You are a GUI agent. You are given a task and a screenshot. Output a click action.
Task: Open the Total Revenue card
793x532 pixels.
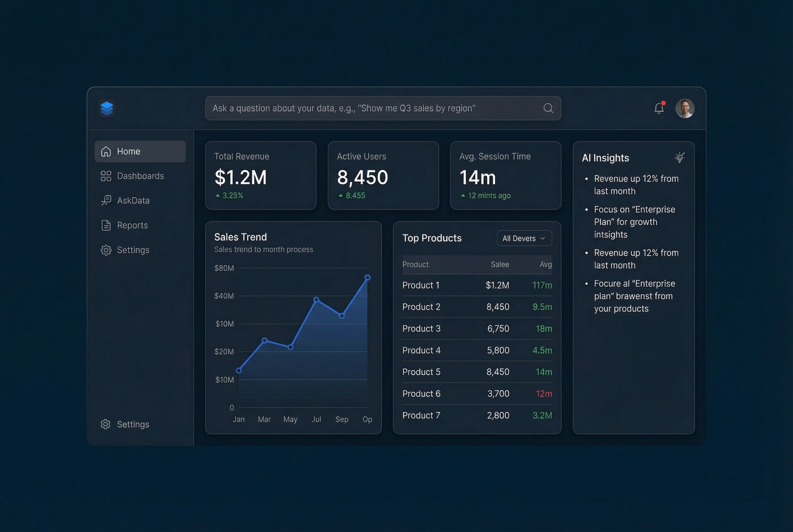[x=261, y=175]
